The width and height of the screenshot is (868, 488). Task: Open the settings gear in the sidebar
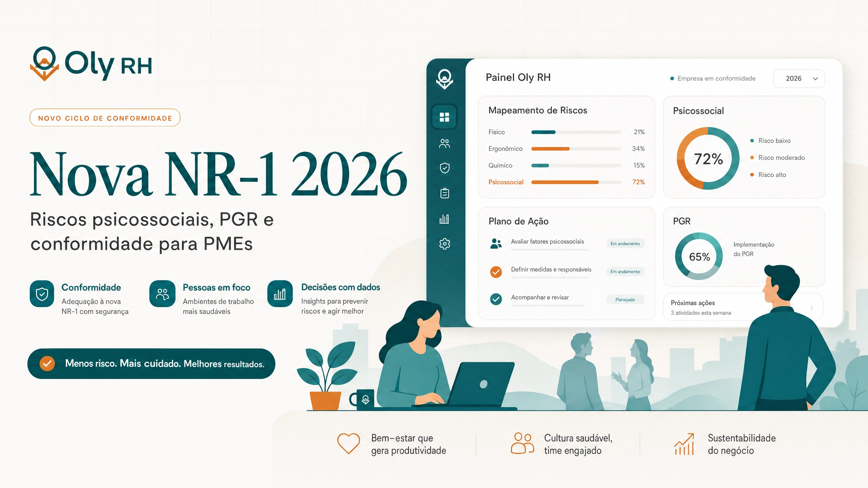point(445,244)
